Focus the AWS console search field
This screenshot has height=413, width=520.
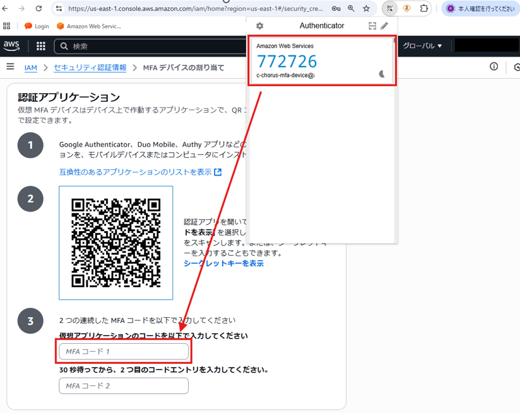pos(150,46)
